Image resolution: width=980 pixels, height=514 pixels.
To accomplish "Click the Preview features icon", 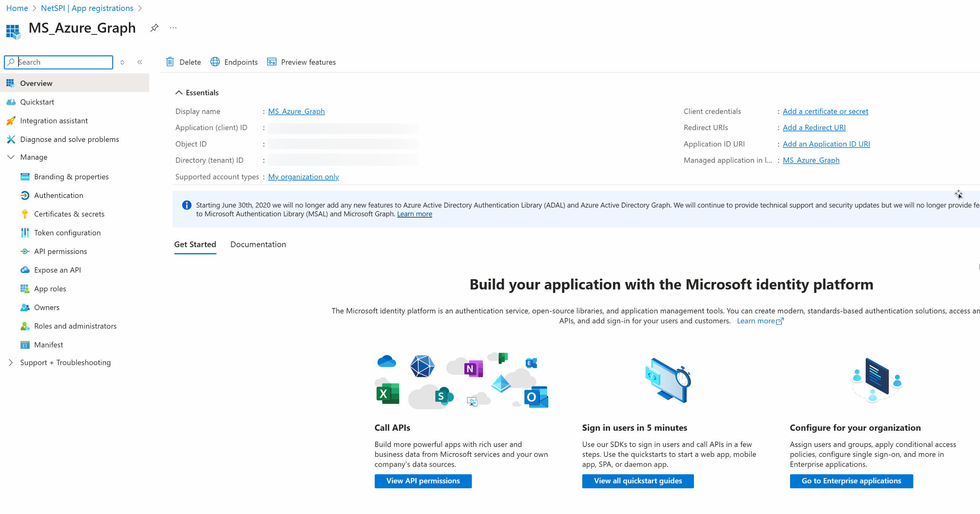I will coord(272,62).
